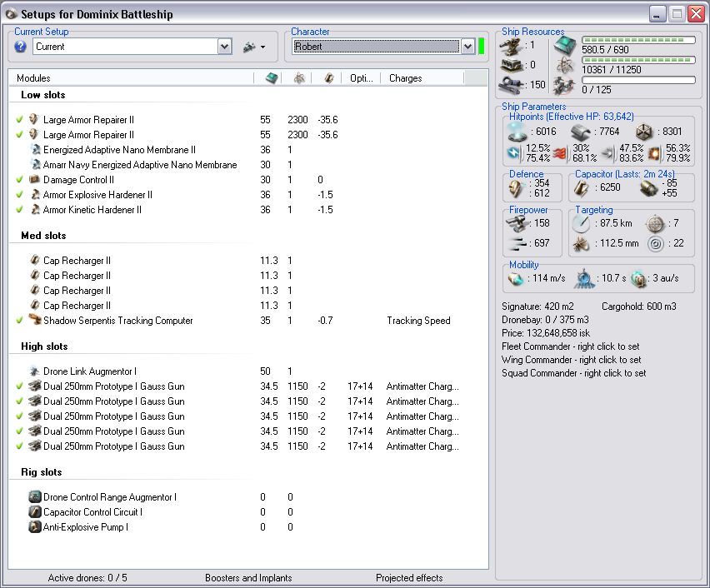Toggle the Damage Control II active checkmark
The height and width of the screenshot is (588, 710).
[x=19, y=180]
